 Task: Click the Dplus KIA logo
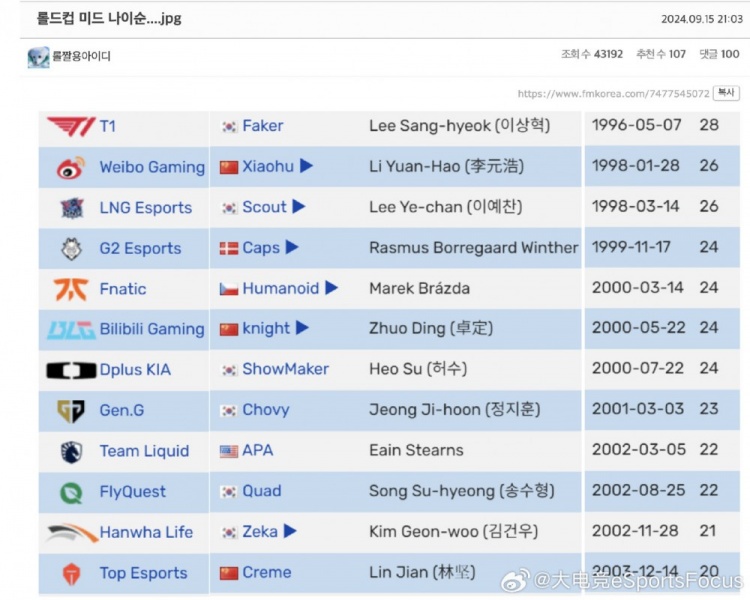tap(71, 370)
